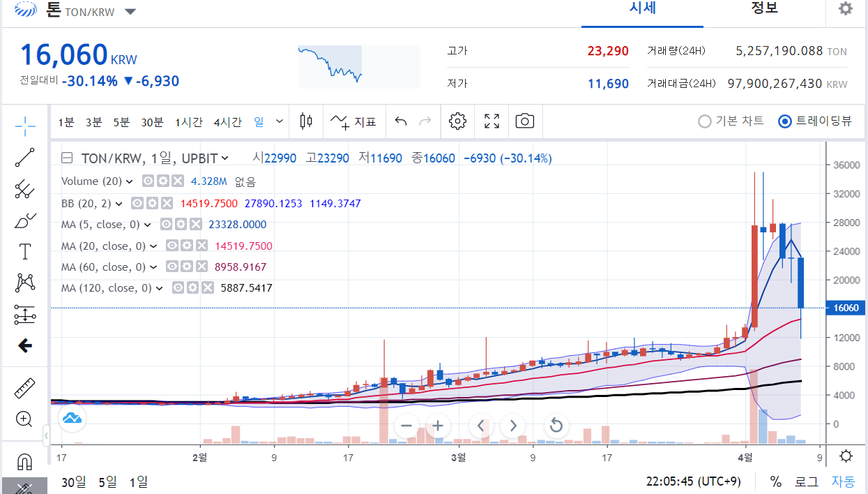Switch to the 시세 tab

click(x=642, y=8)
